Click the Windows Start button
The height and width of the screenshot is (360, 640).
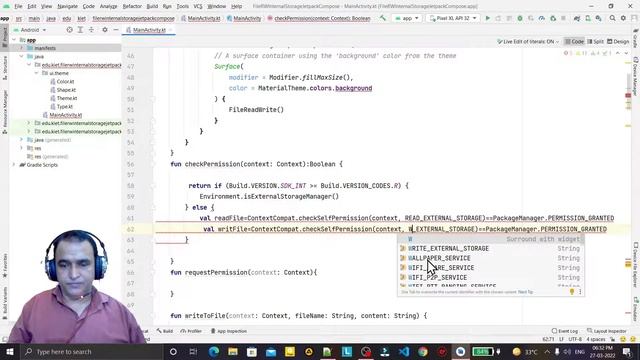(9, 351)
